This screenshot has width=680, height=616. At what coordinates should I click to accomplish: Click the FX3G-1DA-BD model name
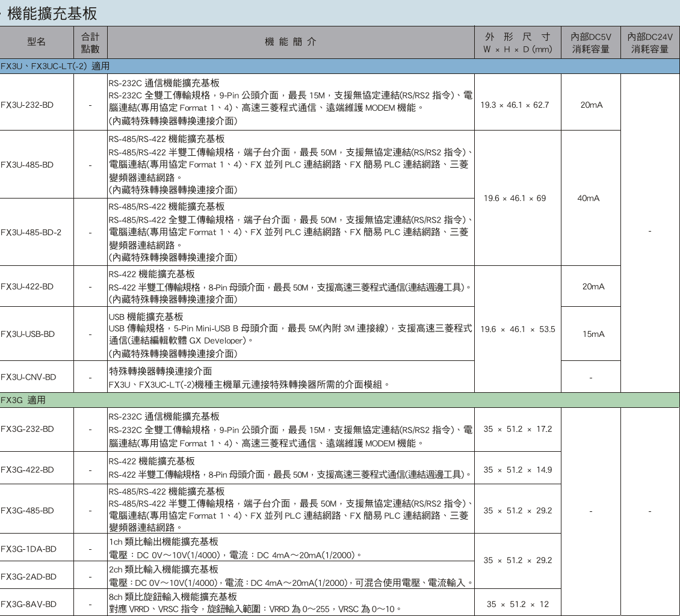[x=29, y=549]
